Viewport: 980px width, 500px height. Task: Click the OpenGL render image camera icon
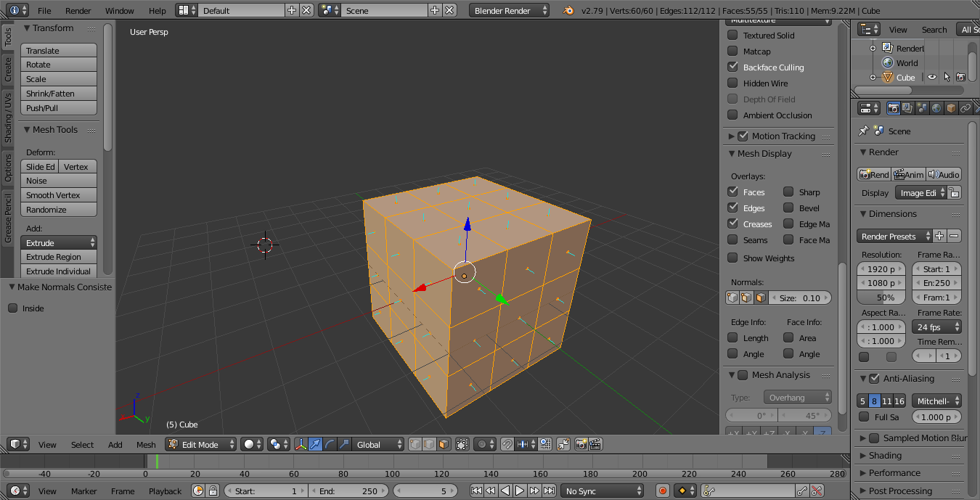tap(581, 444)
